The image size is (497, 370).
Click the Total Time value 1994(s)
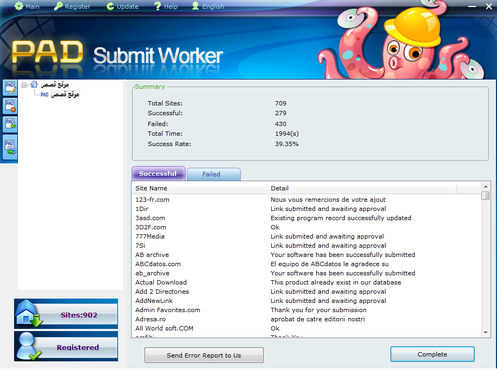(287, 134)
